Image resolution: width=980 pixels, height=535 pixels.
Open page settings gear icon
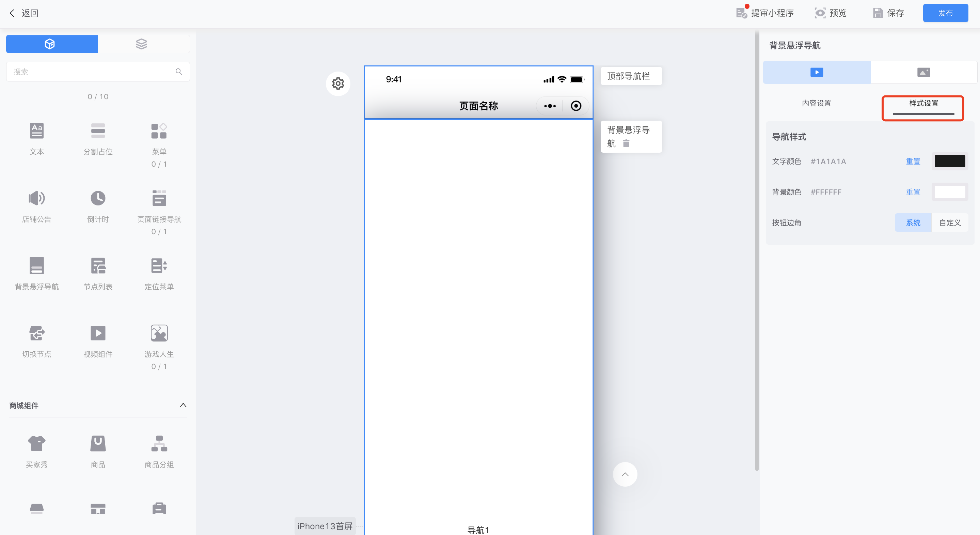338,83
